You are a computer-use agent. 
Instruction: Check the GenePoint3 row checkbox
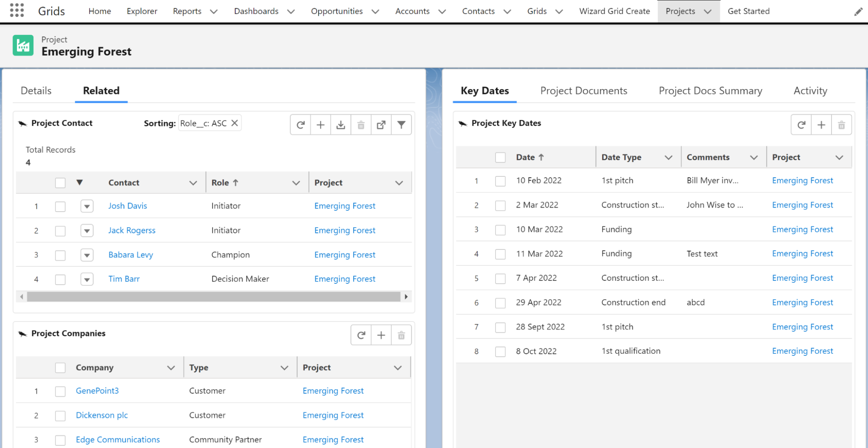(60, 392)
